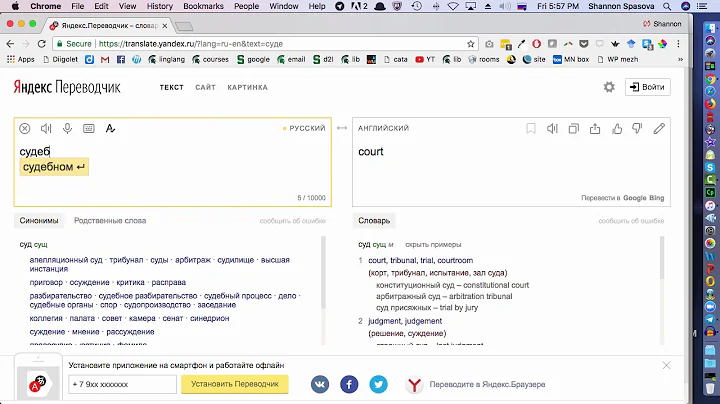Screen dimensions: 720x404
Task: Go back in Chrome
Action: tap(10, 44)
